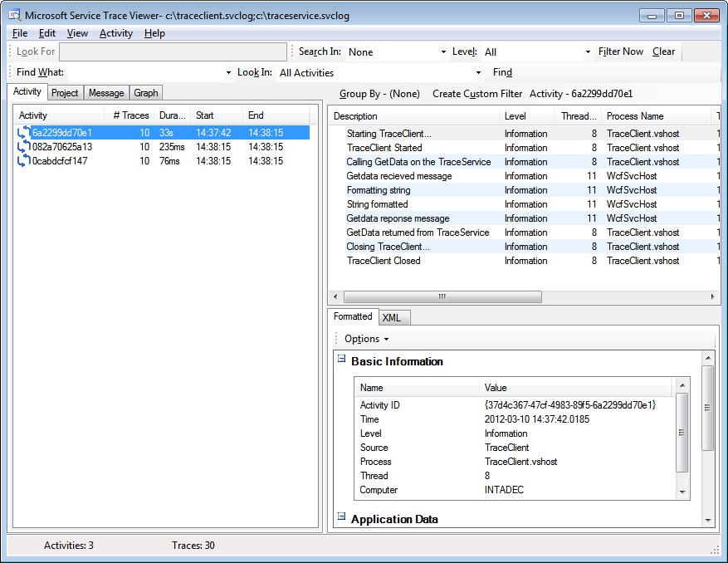This screenshot has width=728, height=563.
Task: Switch to the Project tab
Action: pyautogui.click(x=65, y=93)
